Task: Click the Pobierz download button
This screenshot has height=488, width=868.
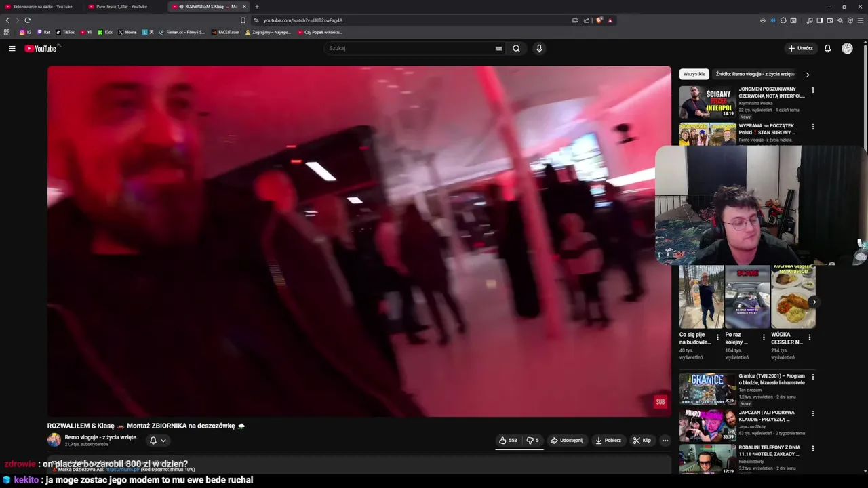Action: click(608, 440)
